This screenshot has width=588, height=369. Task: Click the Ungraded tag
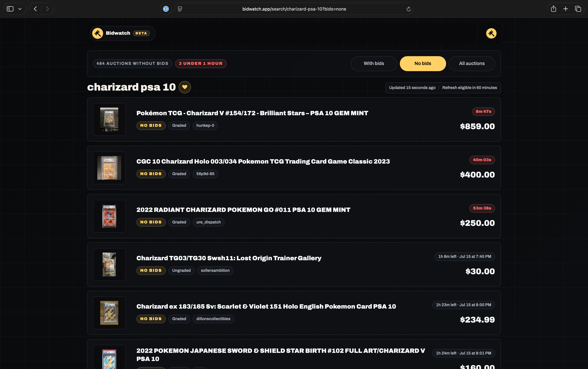point(181,270)
